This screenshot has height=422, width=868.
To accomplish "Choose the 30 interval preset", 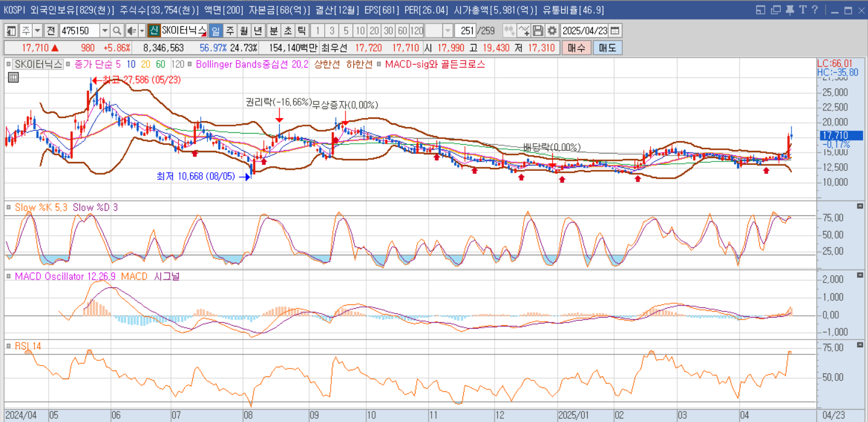I will point(388,31).
